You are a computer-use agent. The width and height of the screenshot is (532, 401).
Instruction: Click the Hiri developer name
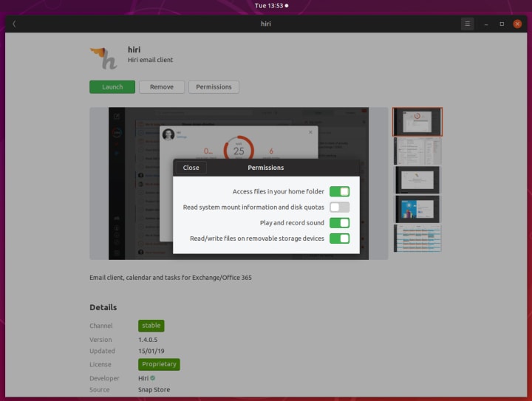click(143, 378)
